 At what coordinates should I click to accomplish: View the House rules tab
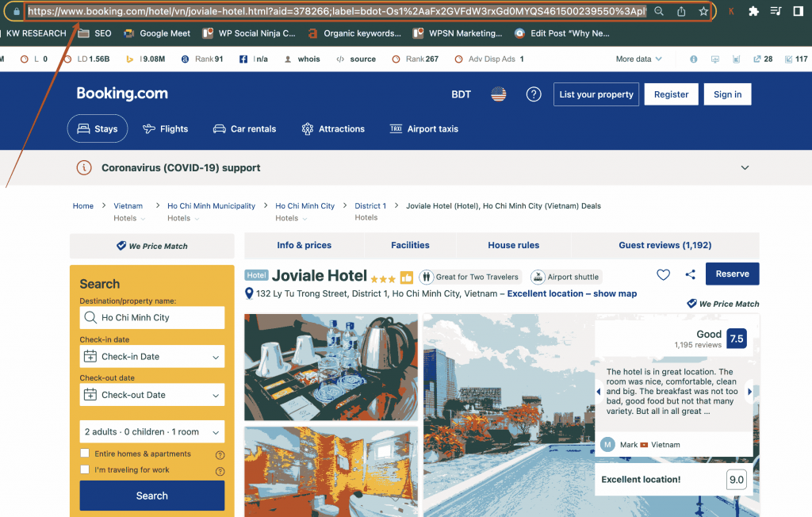pyautogui.click(x=514, y=246)
